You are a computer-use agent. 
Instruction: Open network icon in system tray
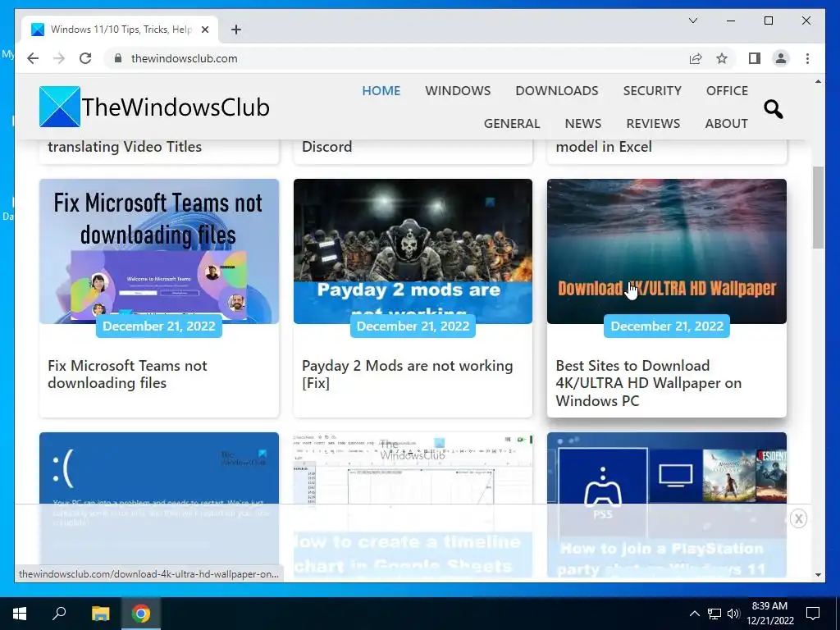[714, 614]
